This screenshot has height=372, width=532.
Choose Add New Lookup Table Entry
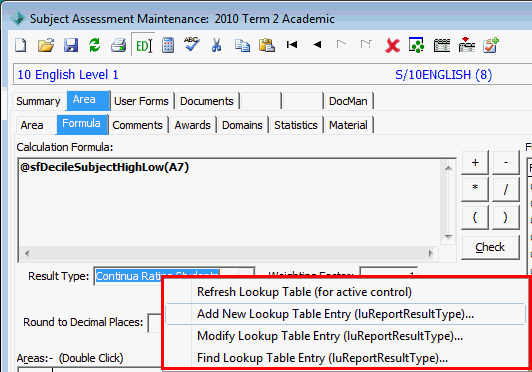(x=345, y=314)
